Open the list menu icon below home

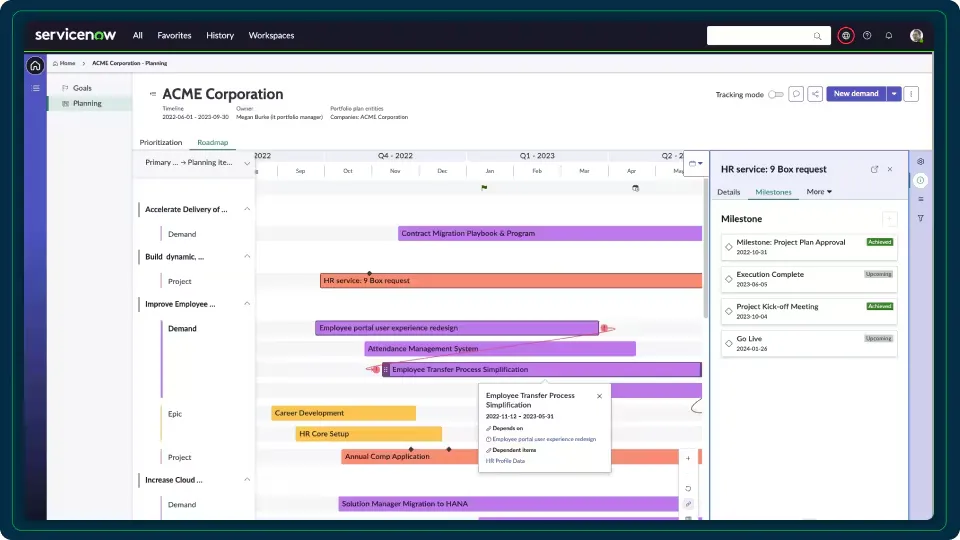[x=36, y=88]
